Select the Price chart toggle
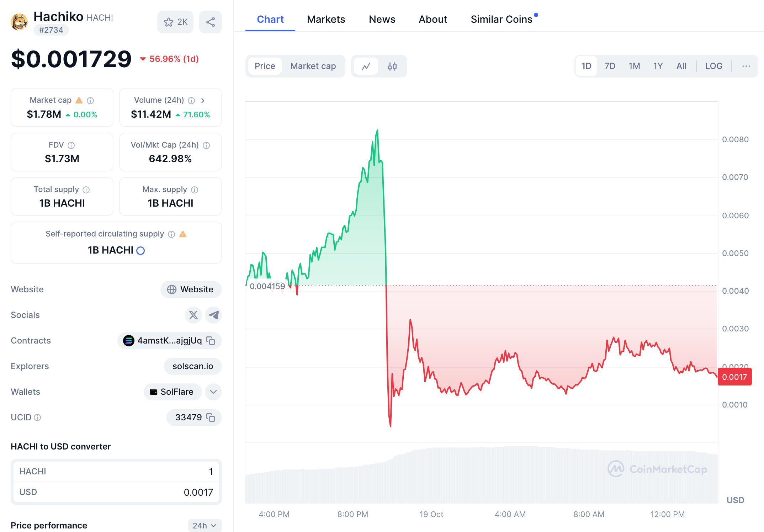 click(265, 66)
